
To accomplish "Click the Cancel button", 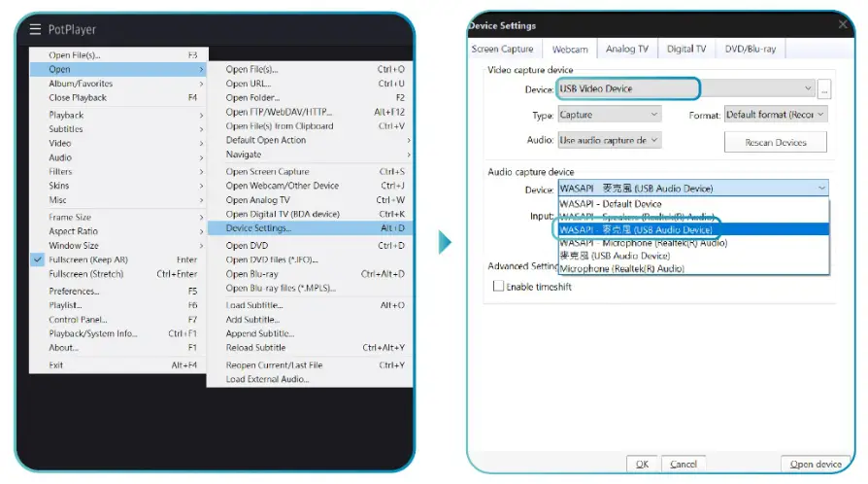I will 684,464.
